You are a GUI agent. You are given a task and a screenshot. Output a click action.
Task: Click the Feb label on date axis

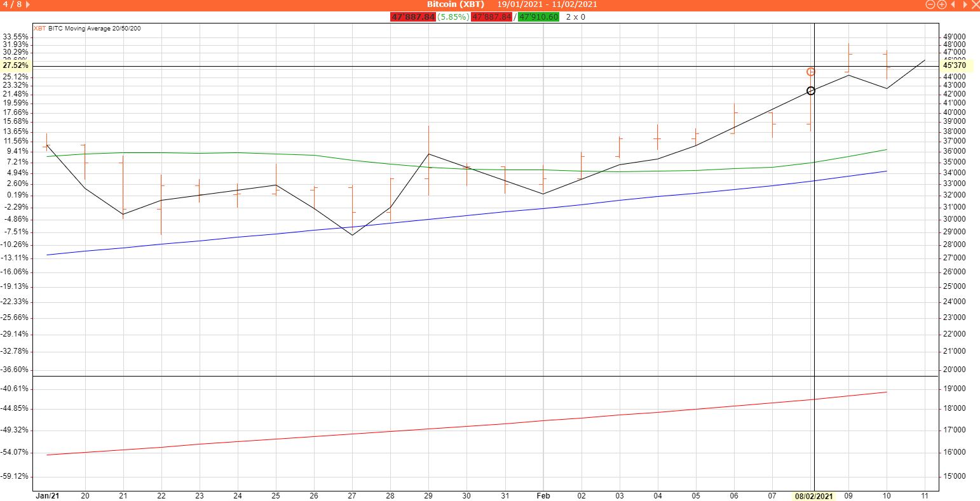tap(543, 496)
